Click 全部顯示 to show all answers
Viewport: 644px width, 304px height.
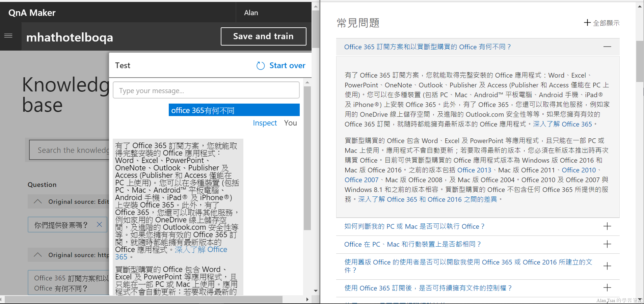click(x=606, y=23)
